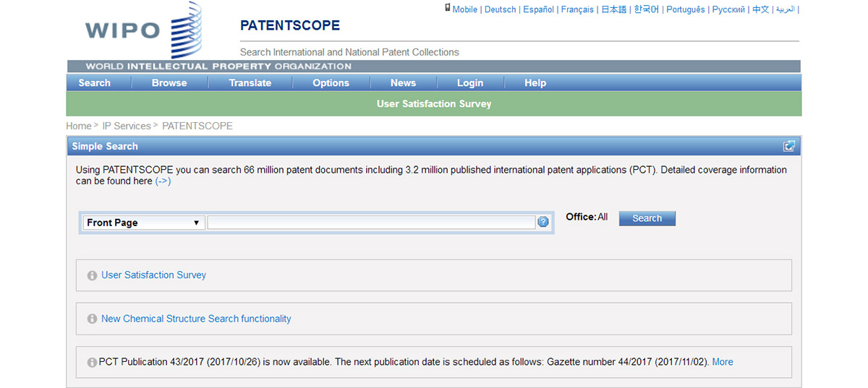Click the Office: All selector

(587, 217)
